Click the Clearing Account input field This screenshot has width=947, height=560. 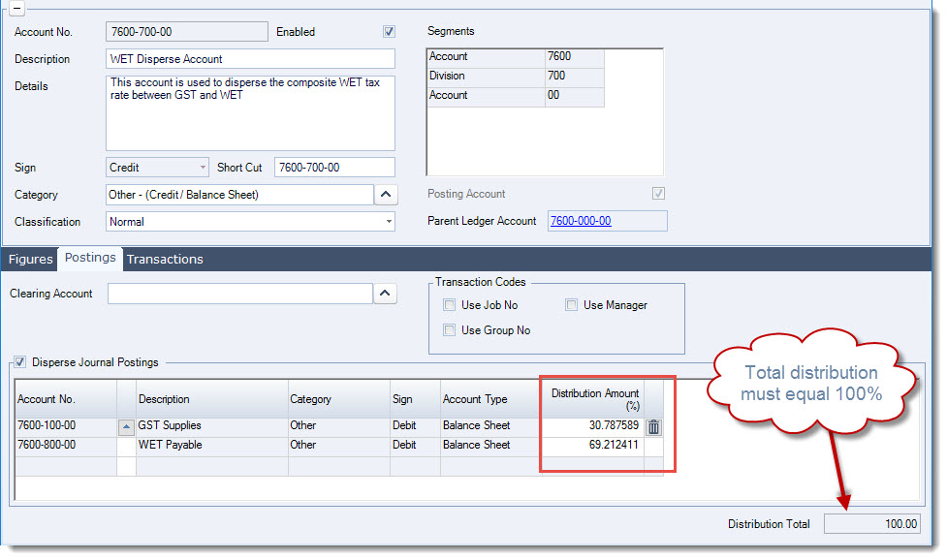239,294
